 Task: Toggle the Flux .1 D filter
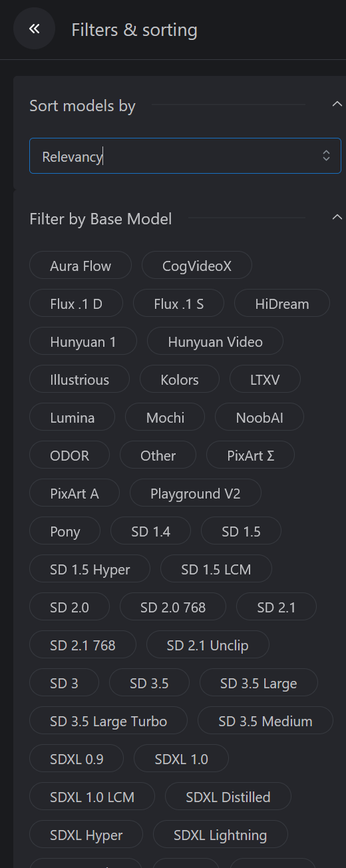coord(77,304)
